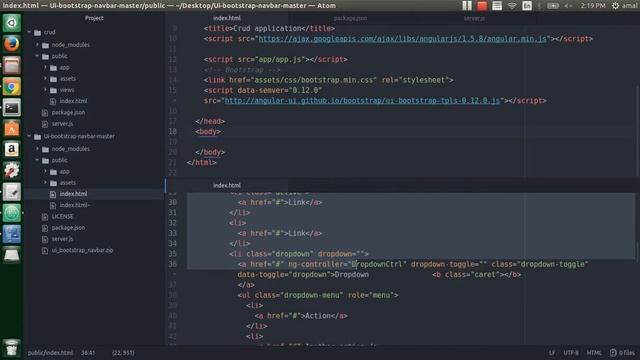This screenshot has width=640, height=360.
Task: Click cursor position 36:41 in status bar
Action: (x=88, y=353)
